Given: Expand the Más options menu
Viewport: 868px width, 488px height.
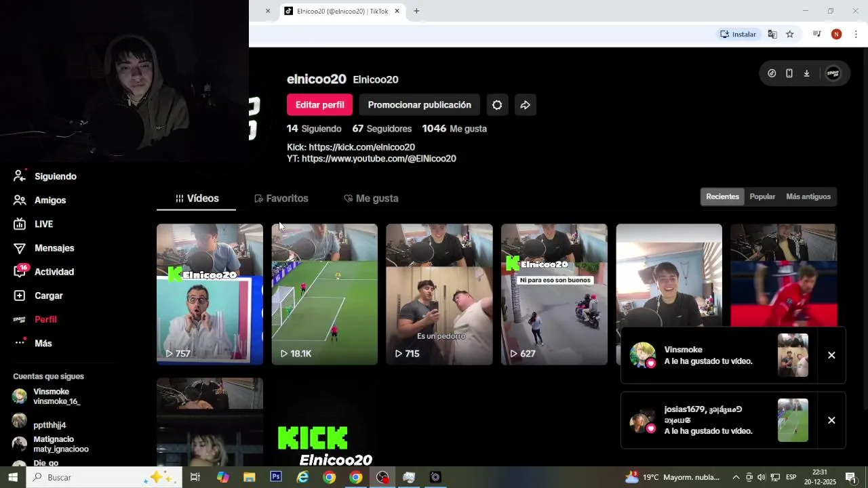Looking at the screenshot, I should [x=33, y=343].
